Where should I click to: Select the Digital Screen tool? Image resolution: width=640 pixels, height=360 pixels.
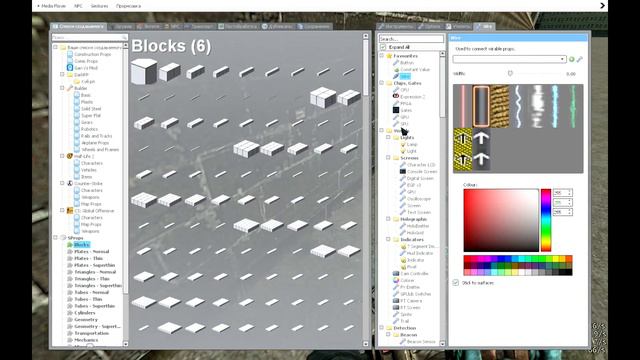[x=420, y=178]
